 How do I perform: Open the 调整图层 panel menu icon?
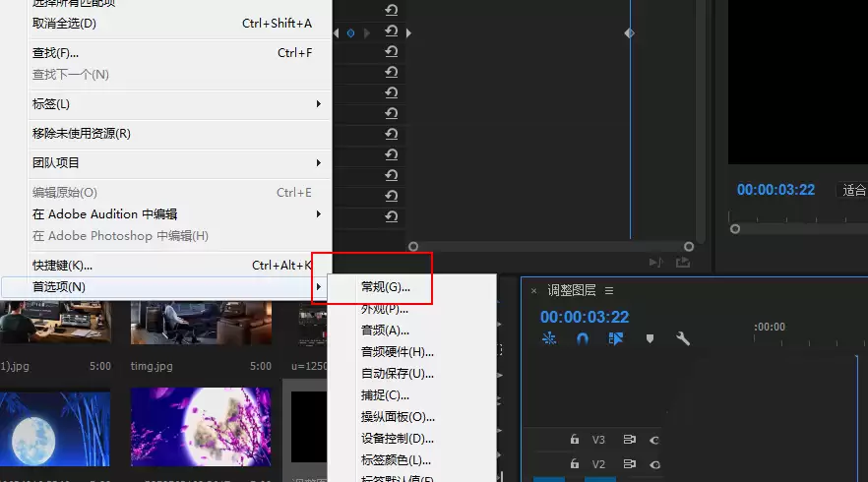pyautogui.click(x=609, y=290)
